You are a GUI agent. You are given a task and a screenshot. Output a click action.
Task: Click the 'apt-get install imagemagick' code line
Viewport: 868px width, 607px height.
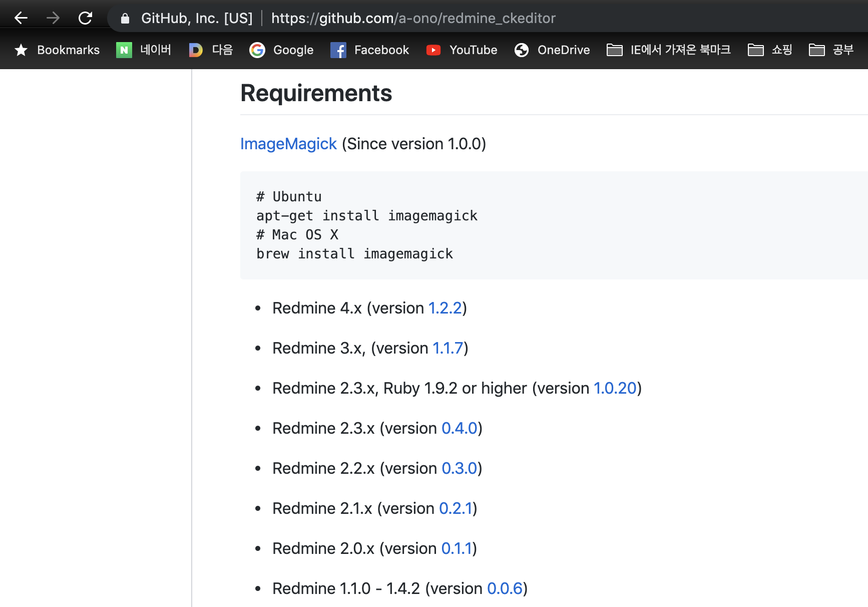pos(367,216)
